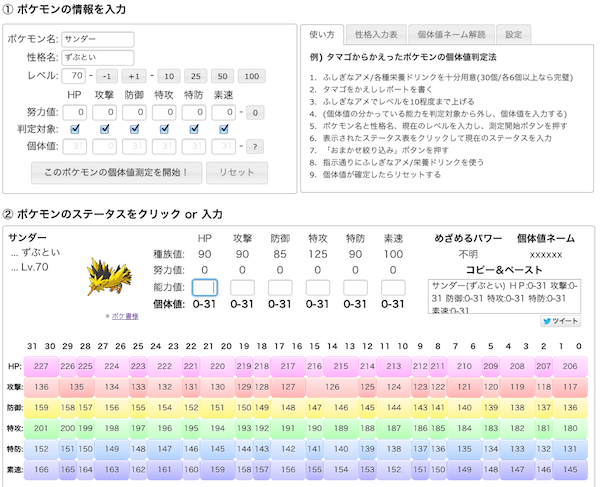This screenshot has height=487, width=600.
Task: Focus the レベル input showing 70
Action: pos(74,76)
